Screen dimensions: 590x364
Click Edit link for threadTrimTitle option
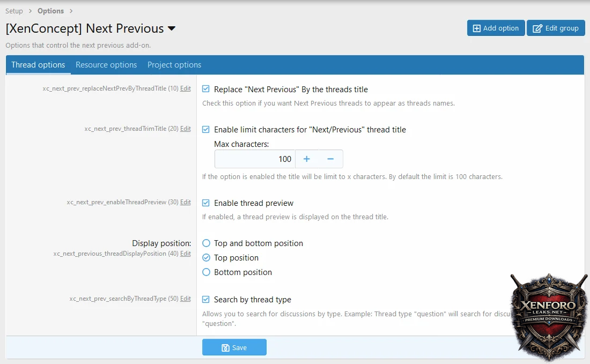coord(186,129)
